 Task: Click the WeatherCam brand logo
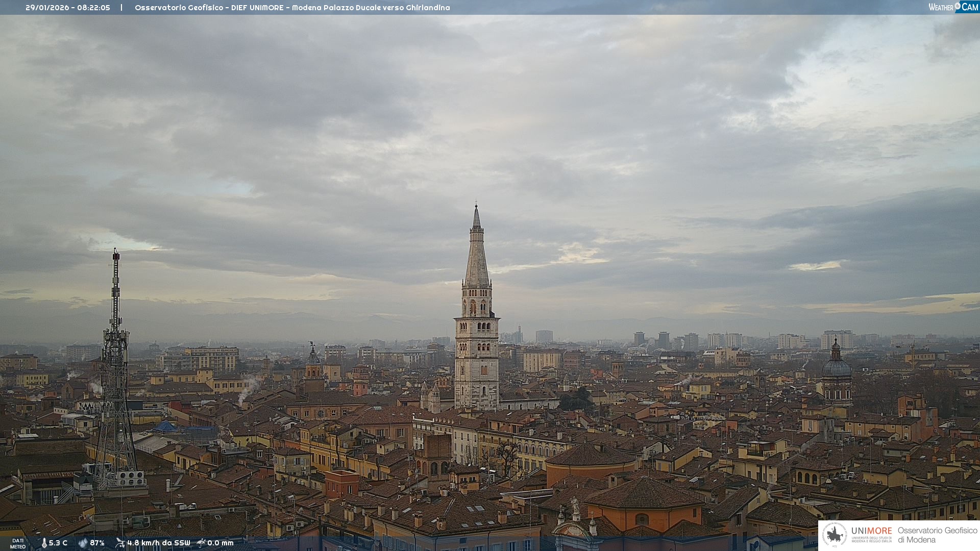coord(953,7)
